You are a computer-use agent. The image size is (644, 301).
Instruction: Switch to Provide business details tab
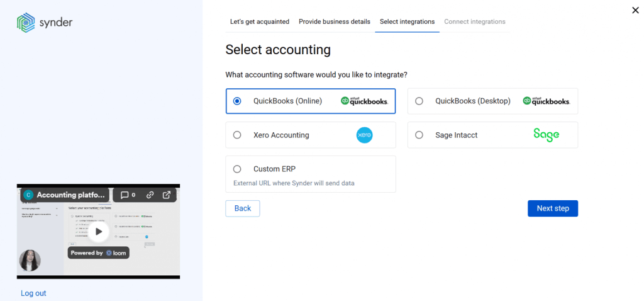[x=335, y=21]
